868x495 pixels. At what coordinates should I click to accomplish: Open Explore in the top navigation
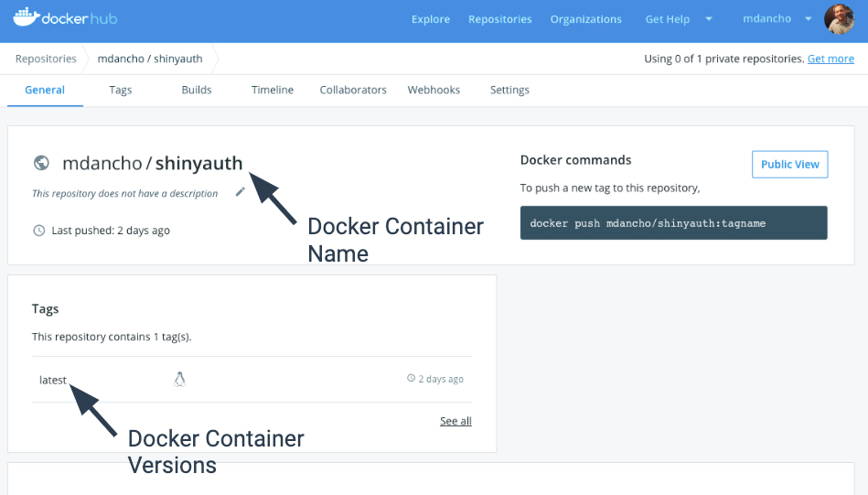click(x=431, y=19)
